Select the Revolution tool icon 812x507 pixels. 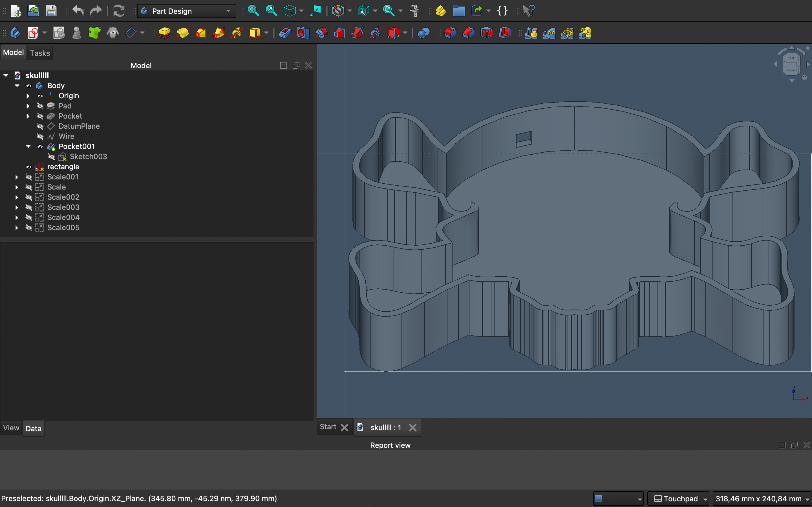(x=182, y=33)
